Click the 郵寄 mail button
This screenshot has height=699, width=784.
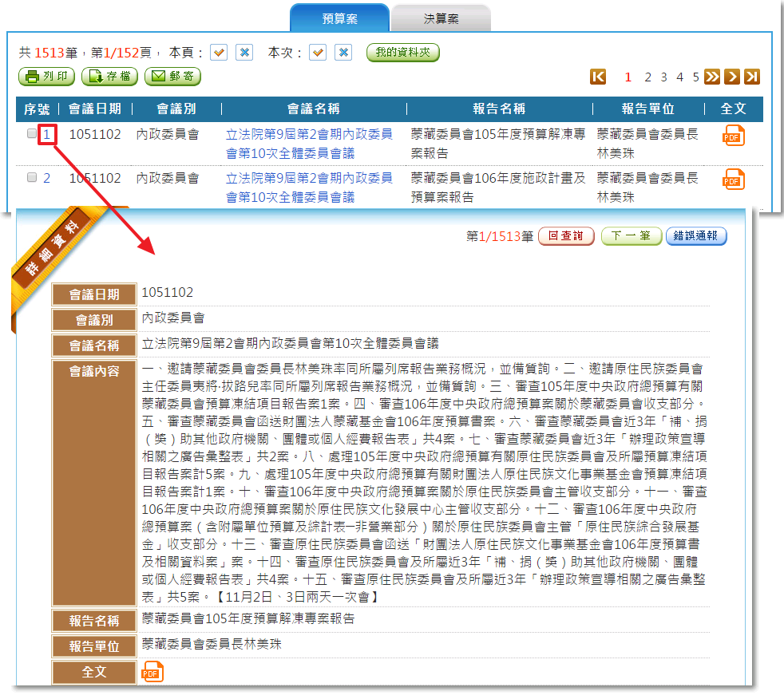coord(172,77)
